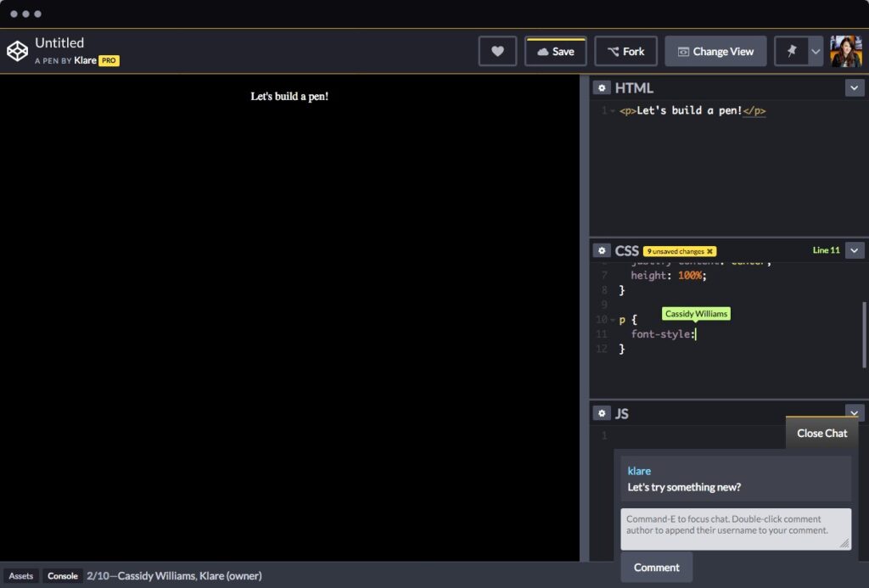
Task: Click the CodePen logo in the header
Action: click(x=17, y=51)
